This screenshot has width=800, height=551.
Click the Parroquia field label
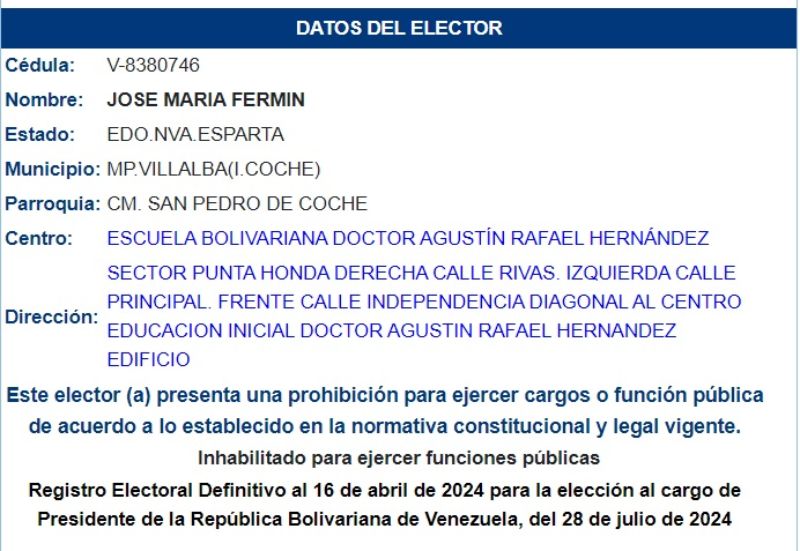click(x=53, y=204)
